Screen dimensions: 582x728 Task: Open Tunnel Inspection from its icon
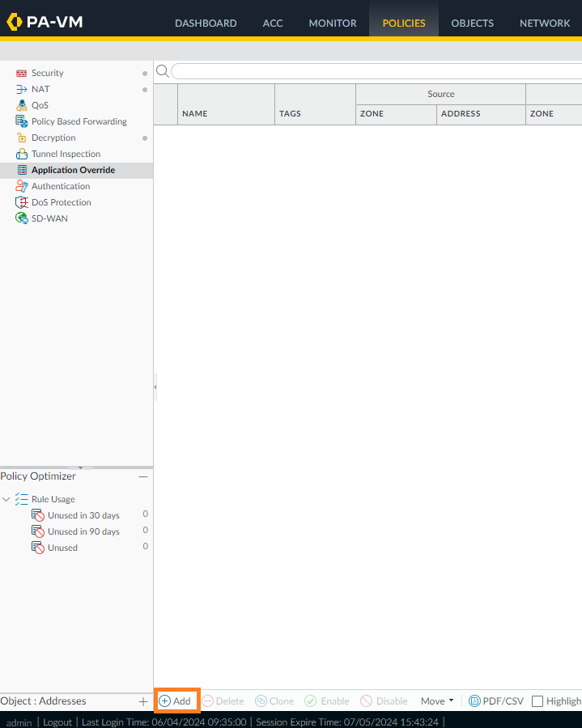point(22,154)
